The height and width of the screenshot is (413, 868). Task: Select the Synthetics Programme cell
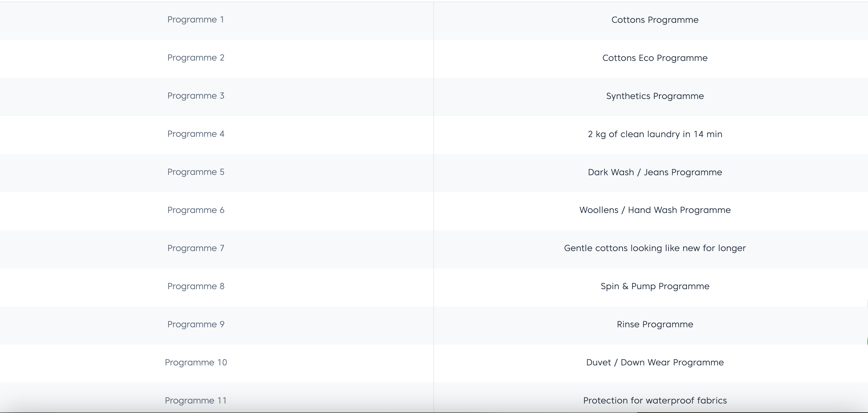pos(655,96)
